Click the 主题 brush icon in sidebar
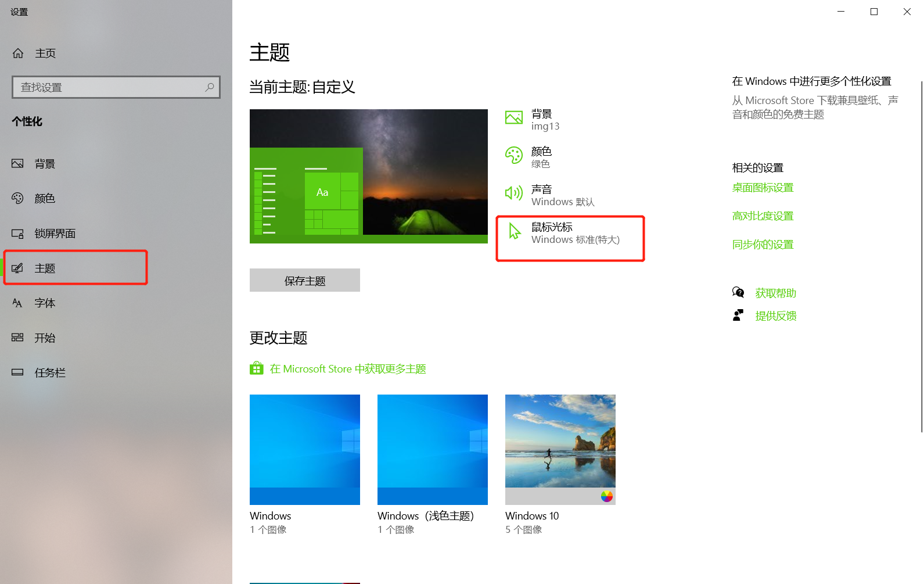Image resolution: width=924 pixels, height=584 pixels. pos(17,268)
